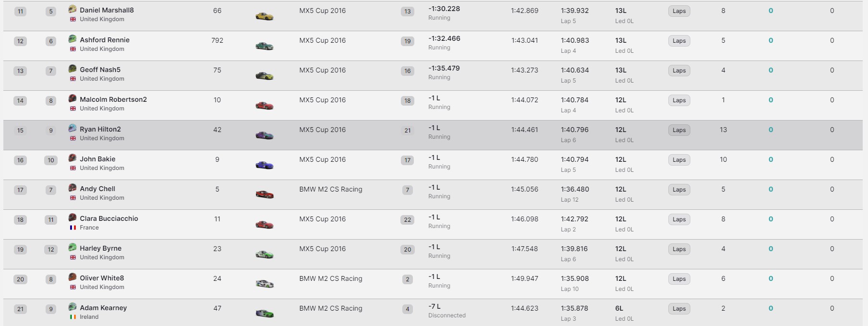Image resolution: width=868 pixels, height=326 pixels.
Task: Click position badge 15 in highlighted row
Action: click(20, 131)
